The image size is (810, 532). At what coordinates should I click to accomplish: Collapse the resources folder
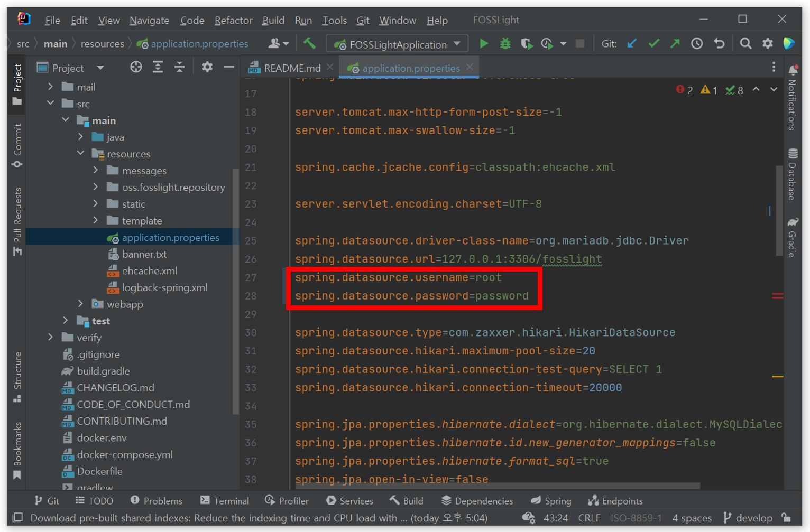click(x=80, y=154)
